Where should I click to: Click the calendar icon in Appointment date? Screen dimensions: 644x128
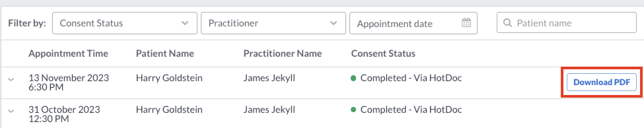pos(466,23)
